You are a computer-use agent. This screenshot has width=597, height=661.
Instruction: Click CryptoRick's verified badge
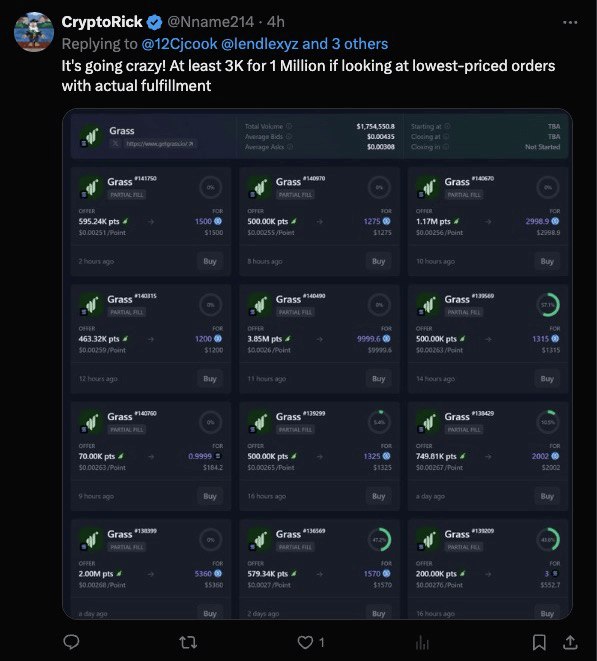(x=154, y=22)
